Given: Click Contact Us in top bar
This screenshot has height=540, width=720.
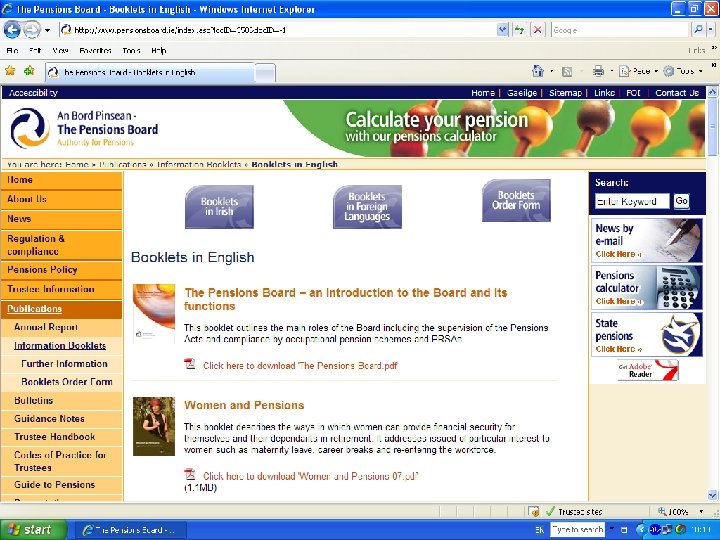Looking at the screenshot, I should coord(677,93).
